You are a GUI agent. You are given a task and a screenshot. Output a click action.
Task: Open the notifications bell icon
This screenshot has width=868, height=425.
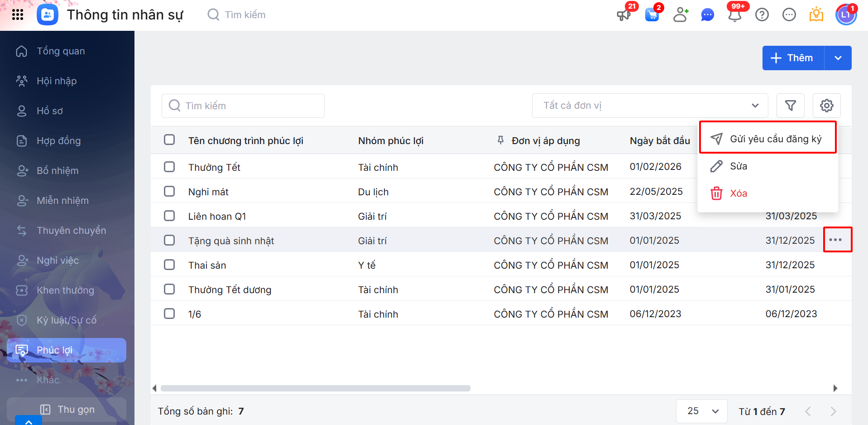(735, 15)
